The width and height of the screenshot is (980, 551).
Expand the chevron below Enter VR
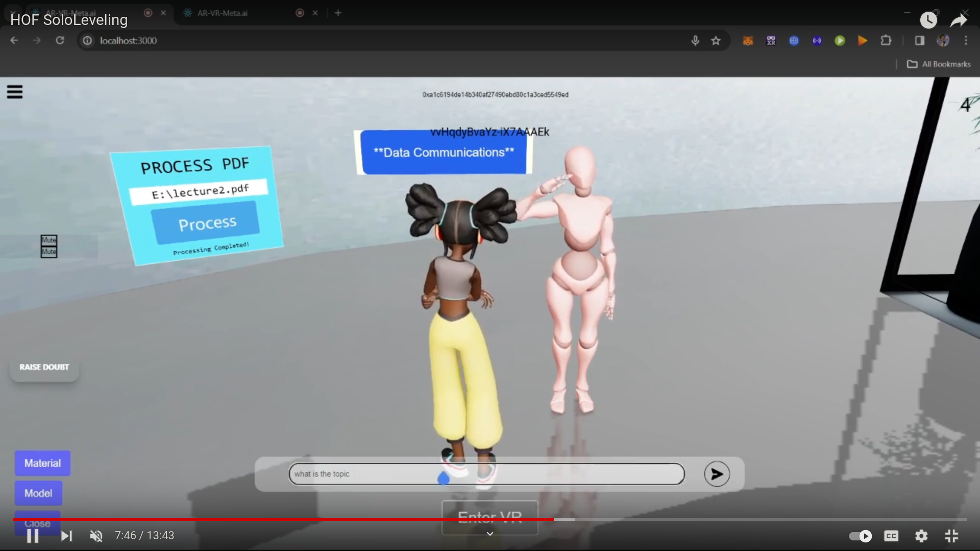489,534
